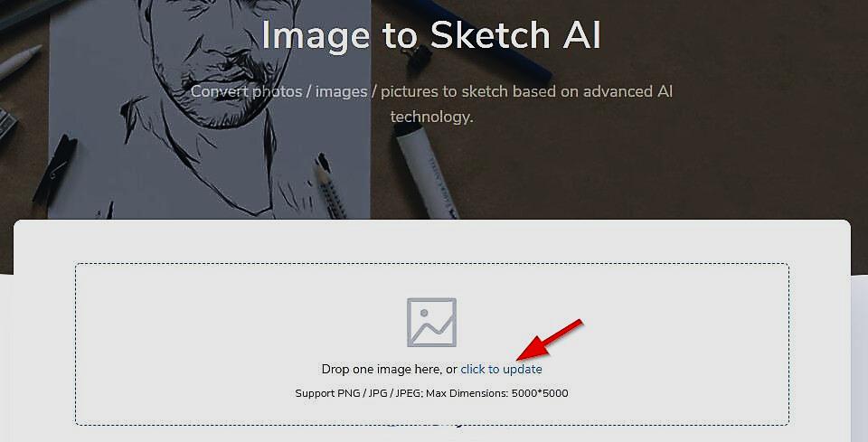This screenshot has width=868, height=442.
Task: Click the white marker pen in banner
Action: pyautogui.click(x=425, y=171)
